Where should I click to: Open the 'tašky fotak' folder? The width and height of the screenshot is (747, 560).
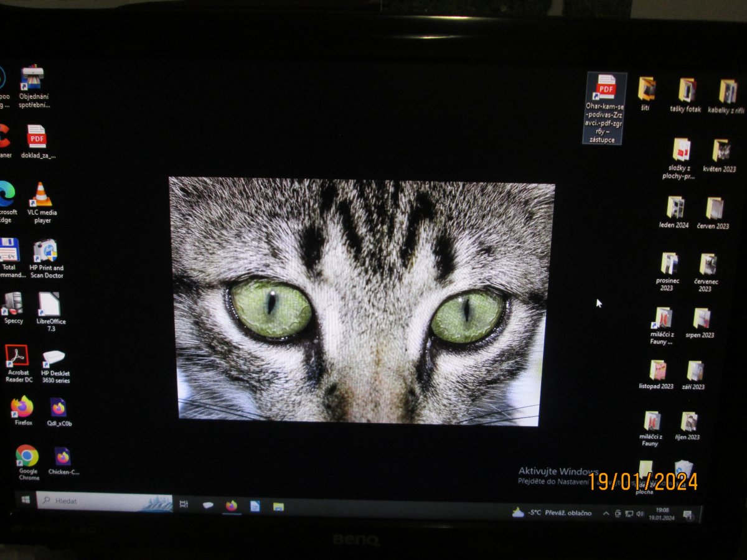click(687, 91)
